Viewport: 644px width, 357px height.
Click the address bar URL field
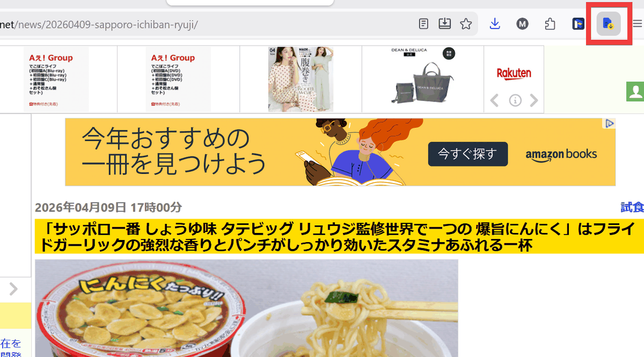[x=204, y=24]
